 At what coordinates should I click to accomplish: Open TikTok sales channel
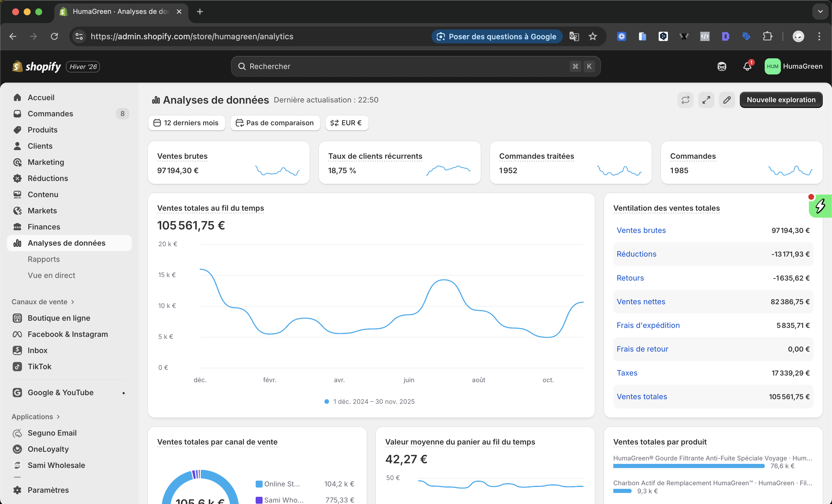click(x=39, y=366)
